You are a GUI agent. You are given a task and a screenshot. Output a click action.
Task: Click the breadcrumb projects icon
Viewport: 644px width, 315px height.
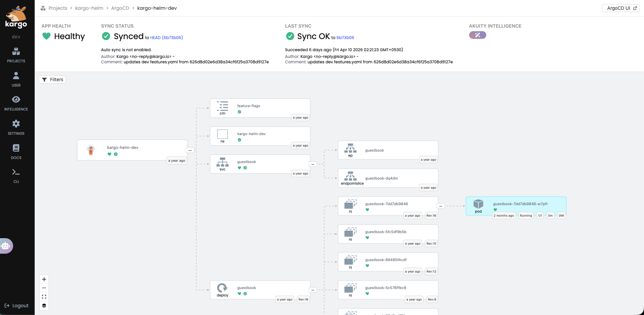pos(43,8)
